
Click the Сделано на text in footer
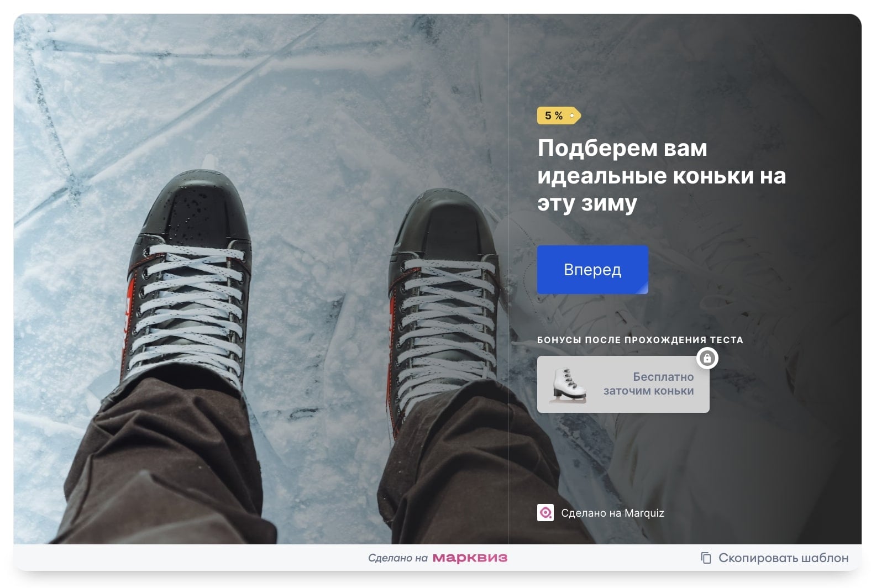click(x=398, y=558)
